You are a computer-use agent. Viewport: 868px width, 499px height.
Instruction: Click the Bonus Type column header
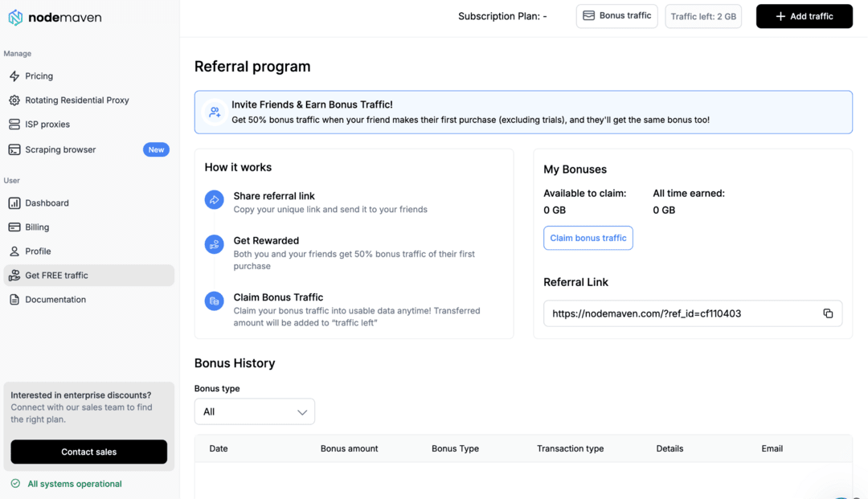[x=455, y=448]
